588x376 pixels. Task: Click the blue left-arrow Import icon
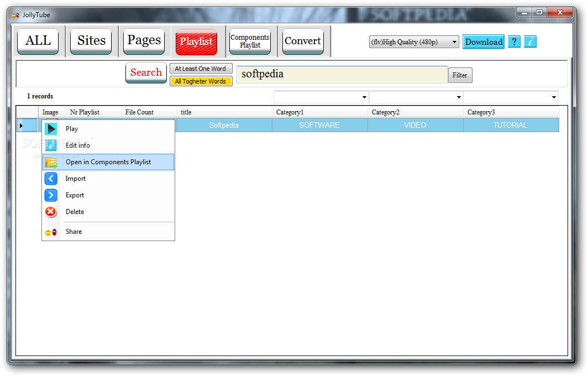click(51, 179)
